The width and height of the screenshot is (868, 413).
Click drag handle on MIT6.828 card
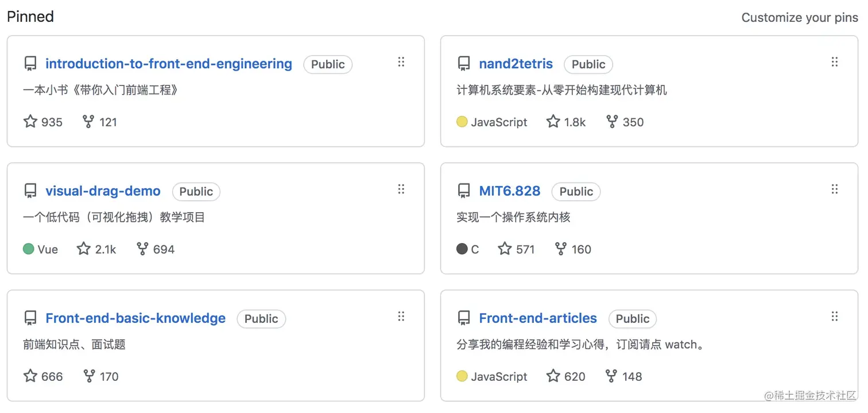pos(835,189)
